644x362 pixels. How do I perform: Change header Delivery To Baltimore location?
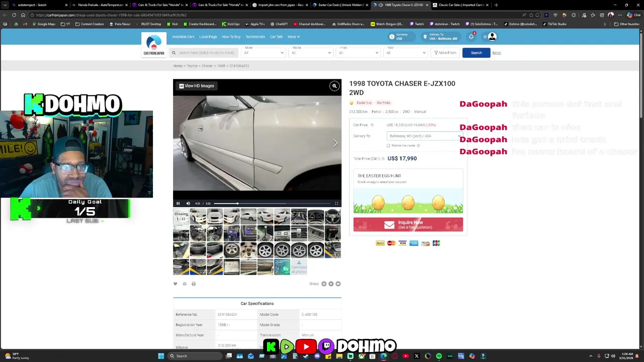[440, 37]
